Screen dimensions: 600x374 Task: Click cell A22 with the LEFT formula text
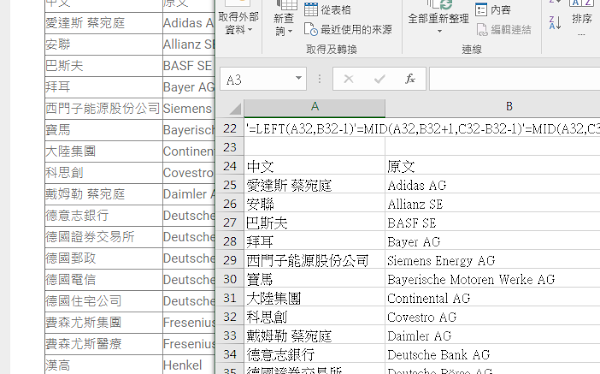(315, 129)
